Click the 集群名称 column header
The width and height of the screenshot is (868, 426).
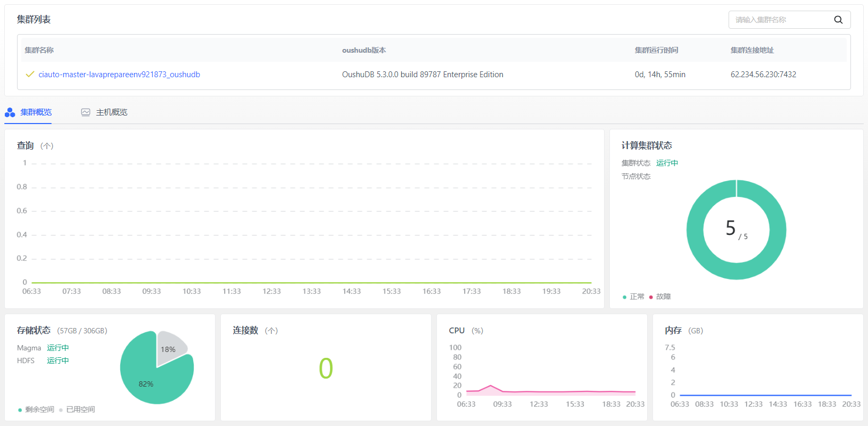pos(39,50)
